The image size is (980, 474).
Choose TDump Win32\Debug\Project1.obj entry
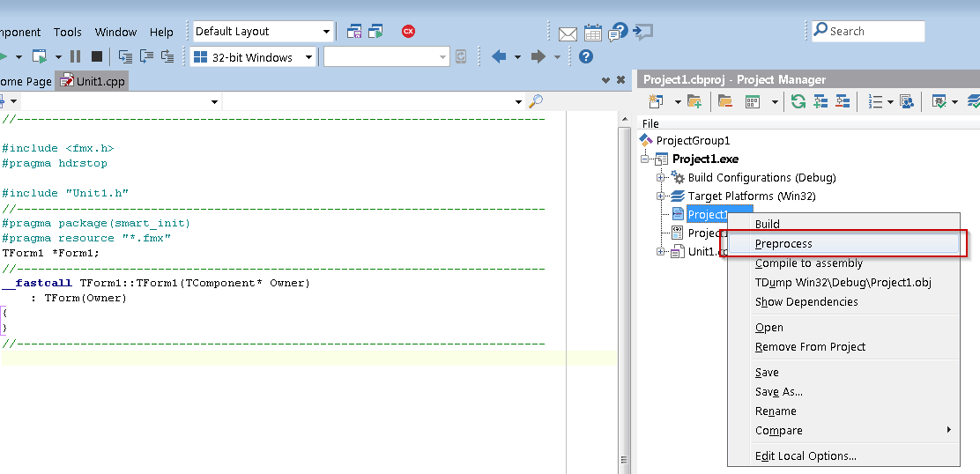[843, 282]
